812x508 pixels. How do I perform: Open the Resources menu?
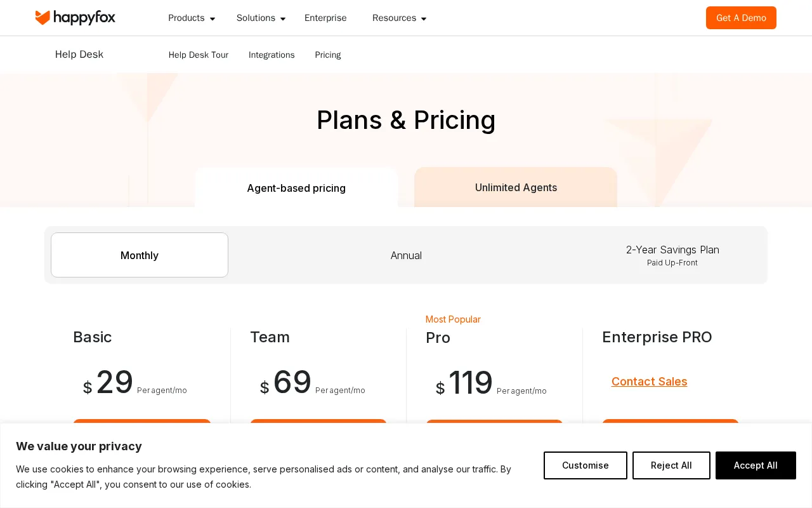point(394,18)
